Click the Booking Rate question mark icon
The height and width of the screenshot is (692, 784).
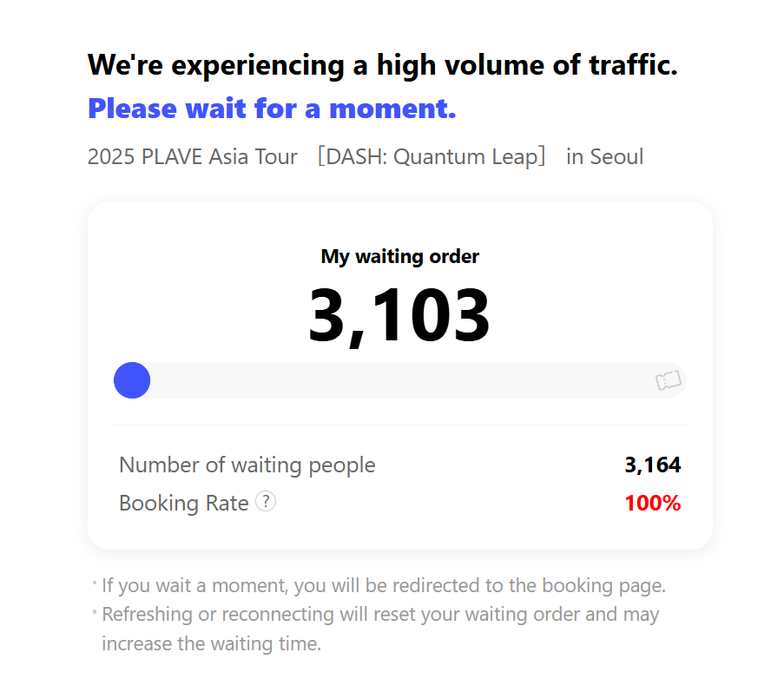(266, 502)
